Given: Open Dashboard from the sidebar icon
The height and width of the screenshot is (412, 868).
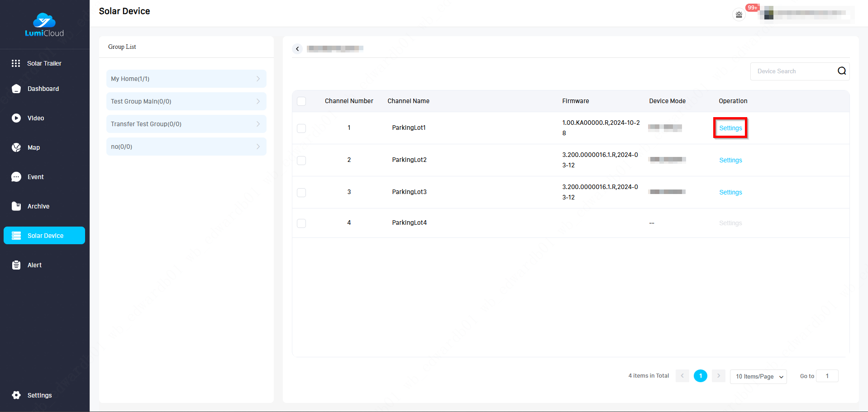Looking at the screenshot, I should 16,89.
